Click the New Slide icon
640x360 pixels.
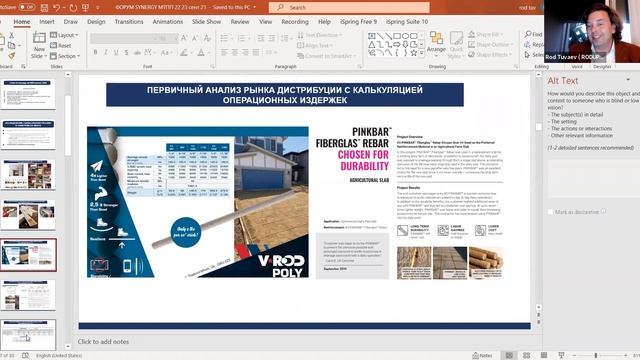pos(39,38)
